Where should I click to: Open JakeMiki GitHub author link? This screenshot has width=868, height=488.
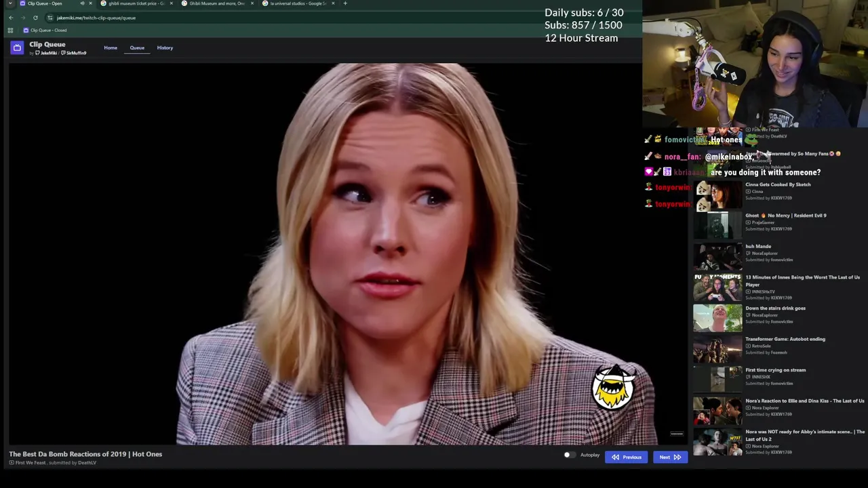tap(45, 53)
